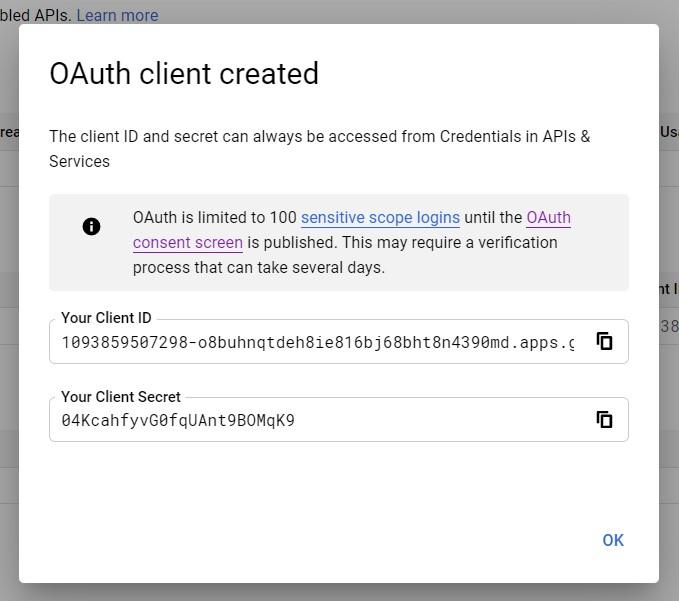Click the 'bled APIs.' text behind the dialog
The image size is (679, 601).
[36, 15]
